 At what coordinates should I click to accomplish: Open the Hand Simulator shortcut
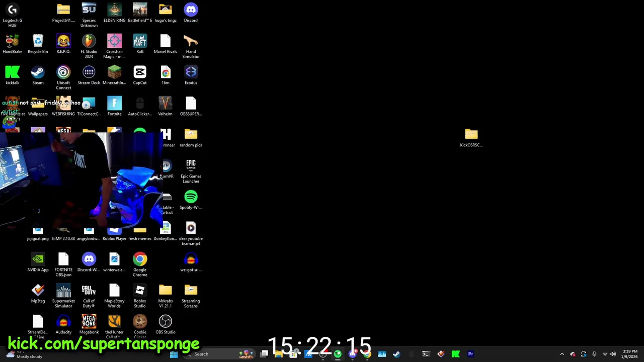[x=191, y=46]
